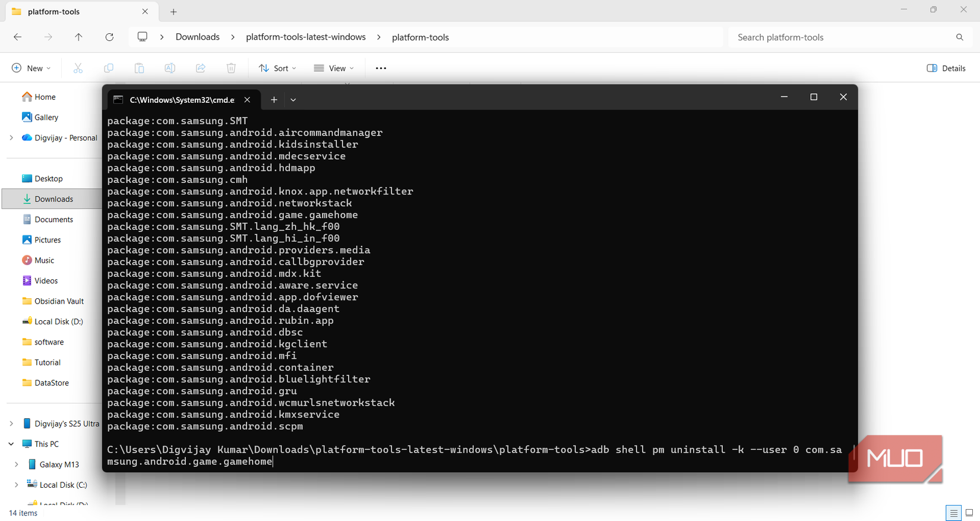Go up one folder level
This screenshot has height=521, width=980.
(x=78, y=37)
